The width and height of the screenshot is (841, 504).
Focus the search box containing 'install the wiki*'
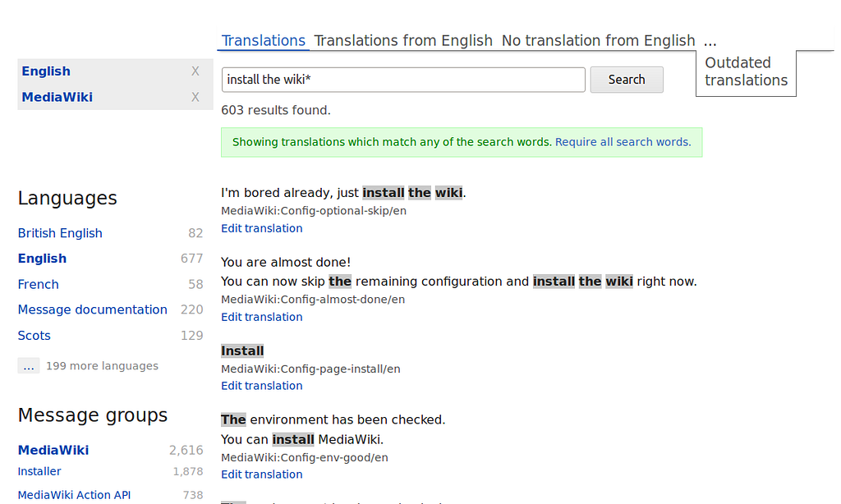[x=402, y=80]
